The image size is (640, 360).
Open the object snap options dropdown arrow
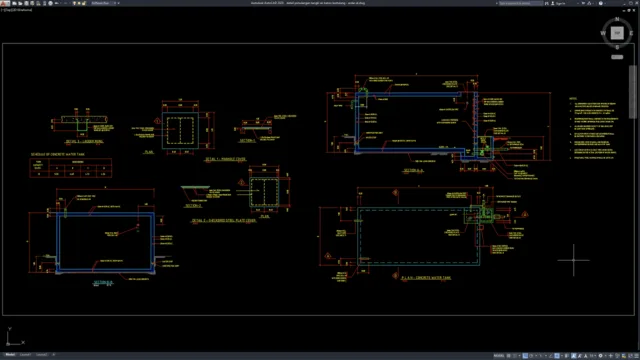562,356
